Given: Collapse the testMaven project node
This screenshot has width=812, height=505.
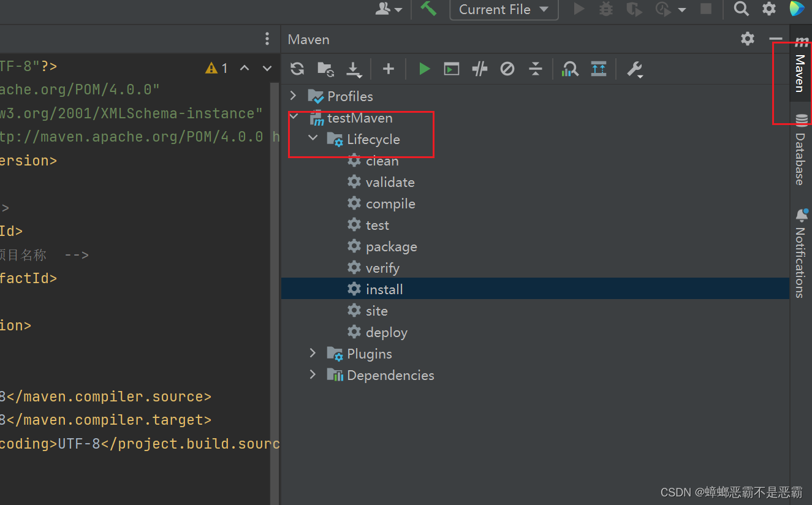Looking at the screenshot, I should coord(294,117).
